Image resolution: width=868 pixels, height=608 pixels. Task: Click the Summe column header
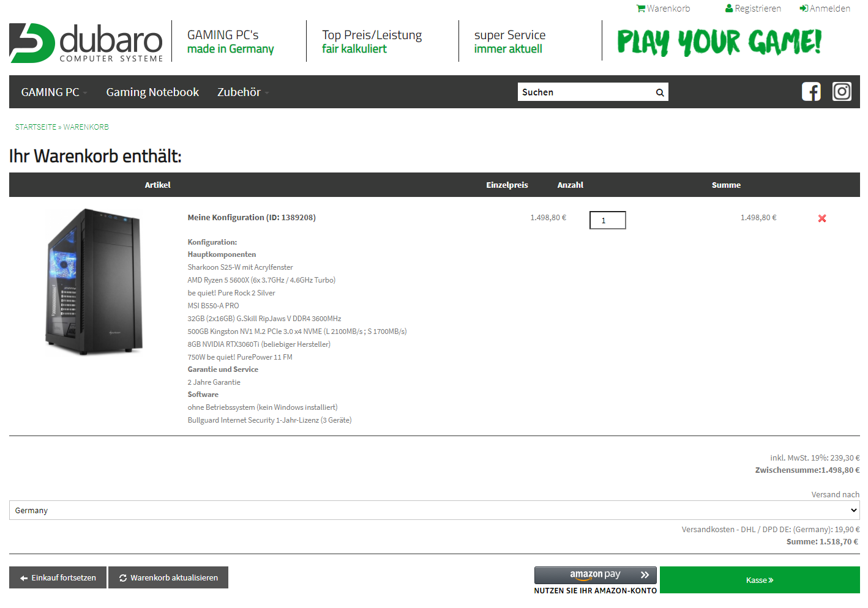click(726, 185)
